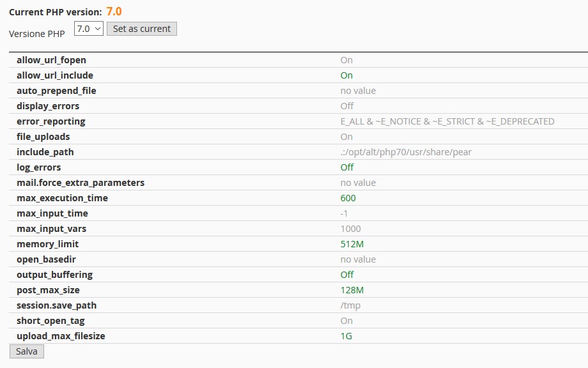Click the Set as current button

(x=141, y=28)
